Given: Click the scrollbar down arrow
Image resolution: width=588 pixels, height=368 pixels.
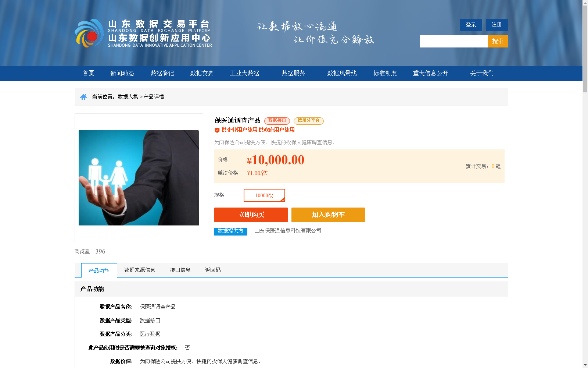Looking at the screenshot, I should (585, 365).
